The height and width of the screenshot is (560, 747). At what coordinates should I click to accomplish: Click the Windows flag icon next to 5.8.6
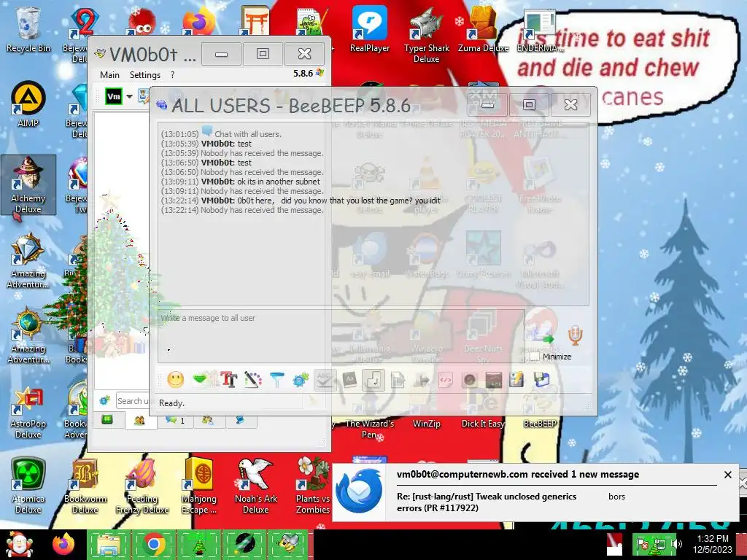tap(320, 73)
